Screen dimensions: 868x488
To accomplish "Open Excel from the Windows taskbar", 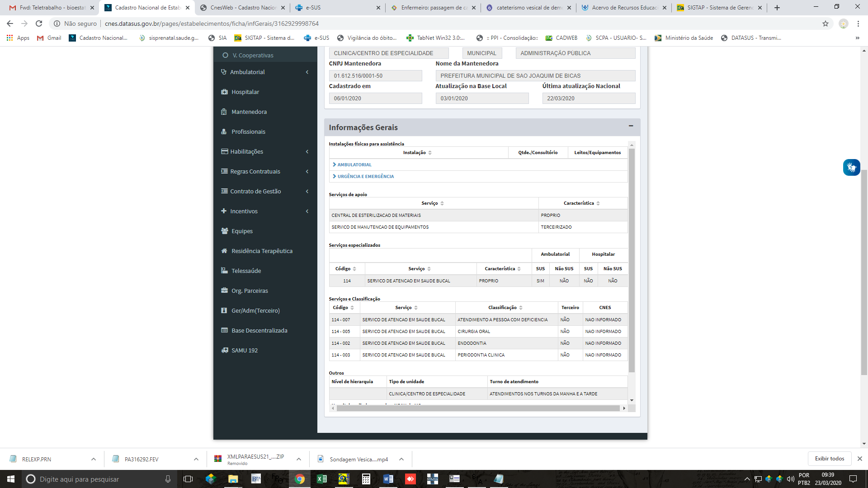I will click(x=322, y=479).
